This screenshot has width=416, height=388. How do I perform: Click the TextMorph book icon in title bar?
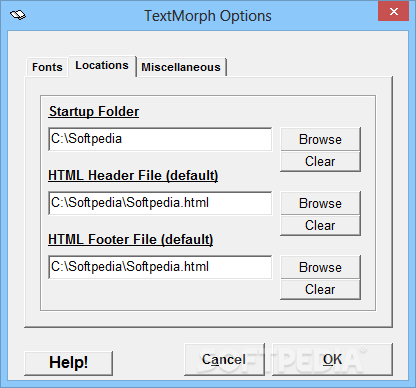click(18, 15)
